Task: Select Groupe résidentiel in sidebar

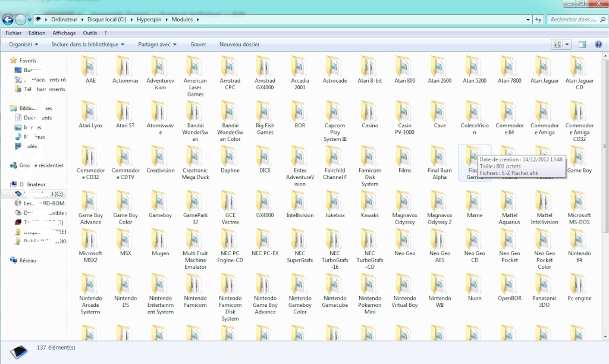Action: [x=41, y=165]
